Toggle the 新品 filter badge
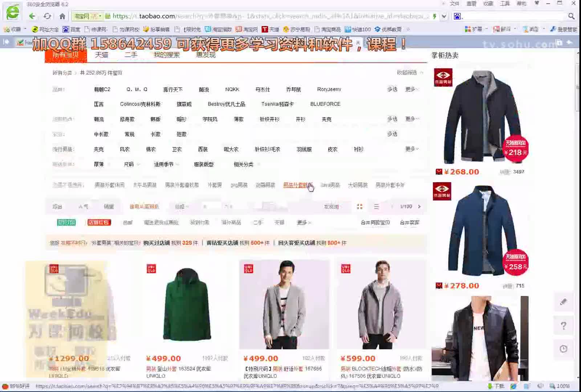 [x=66, y=222]
